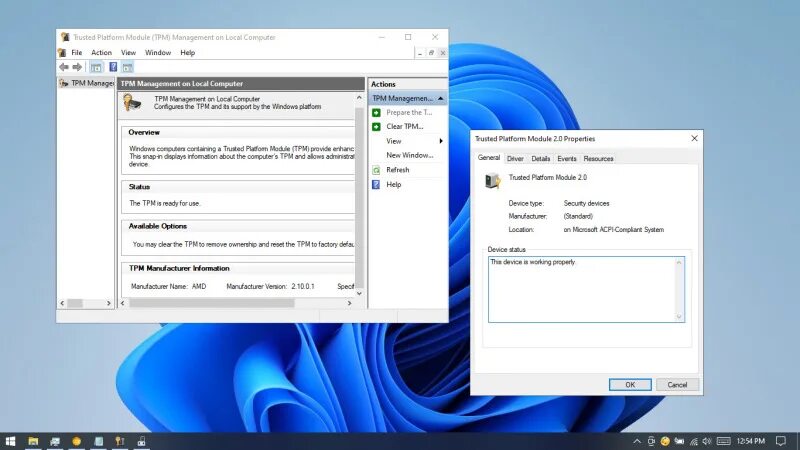Click the Overview section heading
800x450 pixels.
click(x=144, y=132)
